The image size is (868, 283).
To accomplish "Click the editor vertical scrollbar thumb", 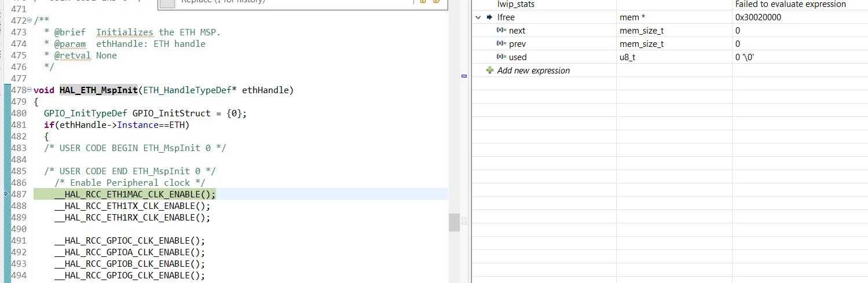I will pos(454,222).
